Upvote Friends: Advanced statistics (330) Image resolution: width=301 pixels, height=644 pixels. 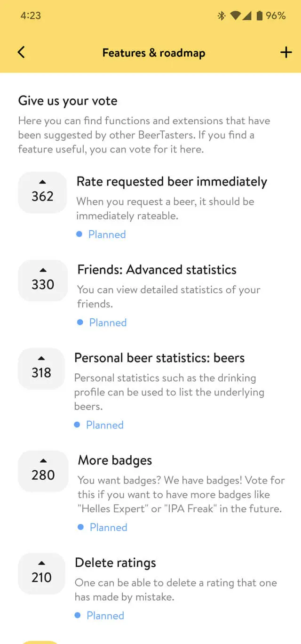click(x=43, y=280)
